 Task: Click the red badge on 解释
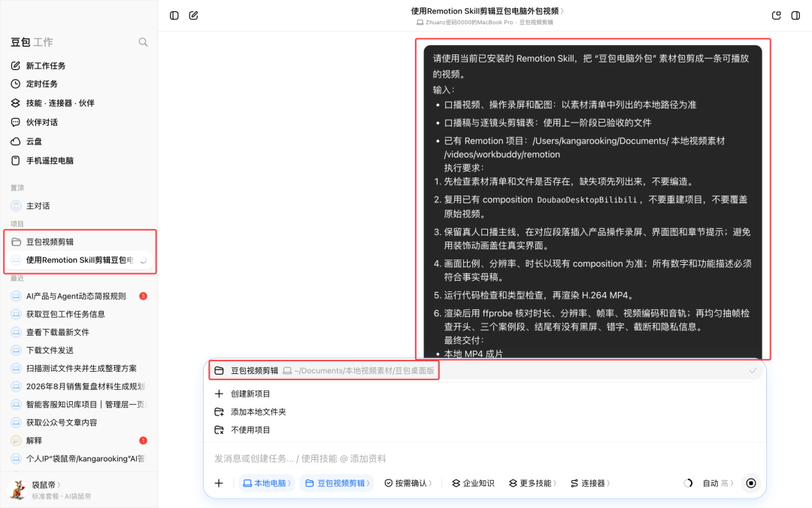144,440
